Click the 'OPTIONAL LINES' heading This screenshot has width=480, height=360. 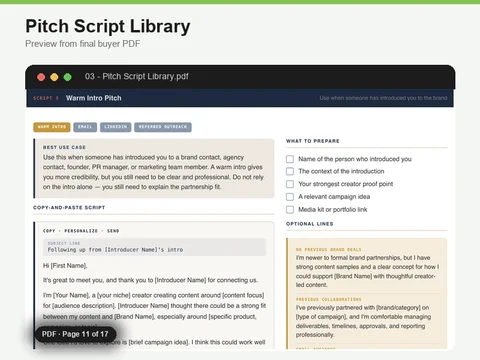click(x=310, y=224)
